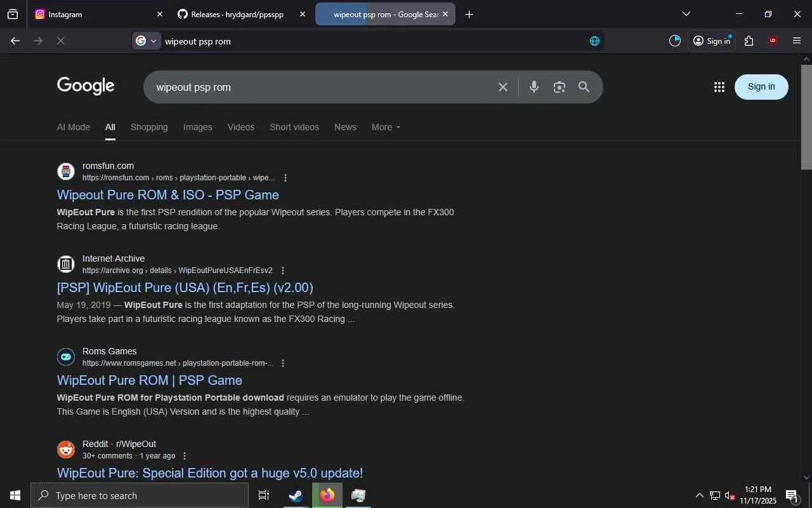Click the network icon in the system tray
Screen dimensions: 812x508
coord(715,495)
